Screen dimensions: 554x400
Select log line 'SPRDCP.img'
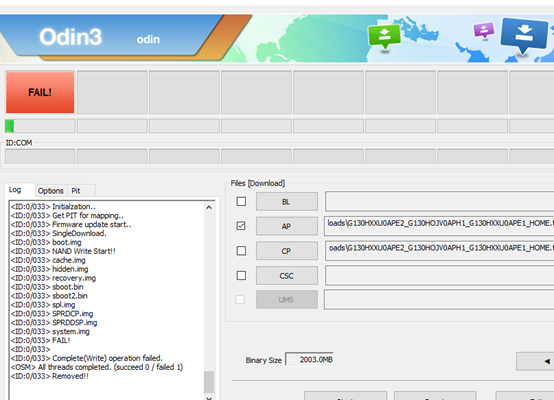click(52, 313)
